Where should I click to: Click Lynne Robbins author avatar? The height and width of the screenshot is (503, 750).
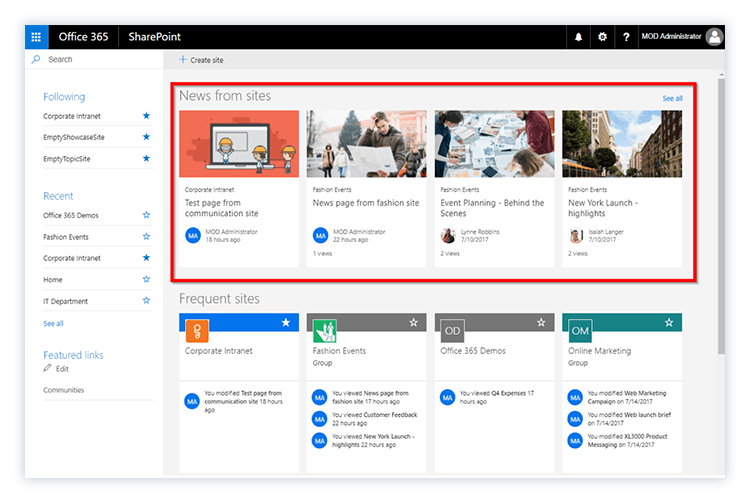pyautogui.click(x=448, y=235)
